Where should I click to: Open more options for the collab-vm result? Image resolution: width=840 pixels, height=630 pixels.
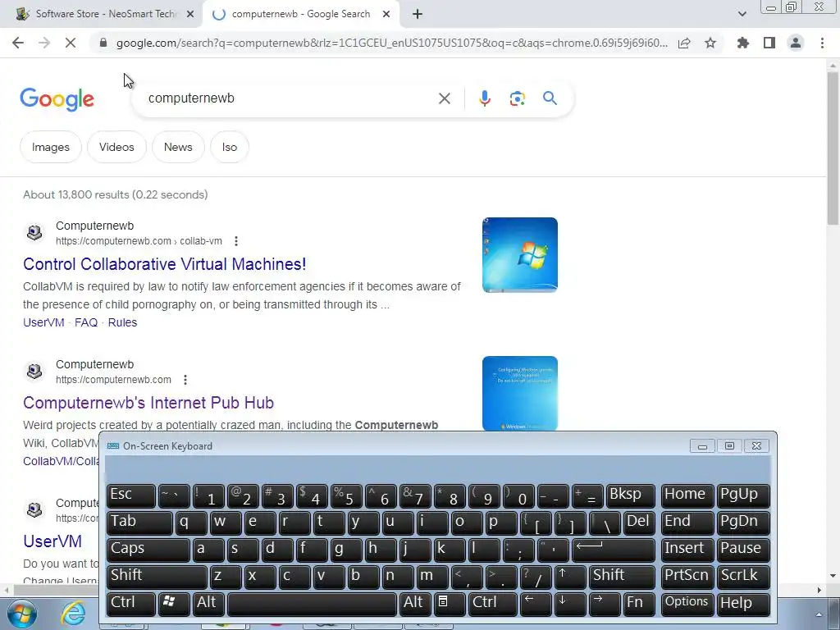point(235,241)
